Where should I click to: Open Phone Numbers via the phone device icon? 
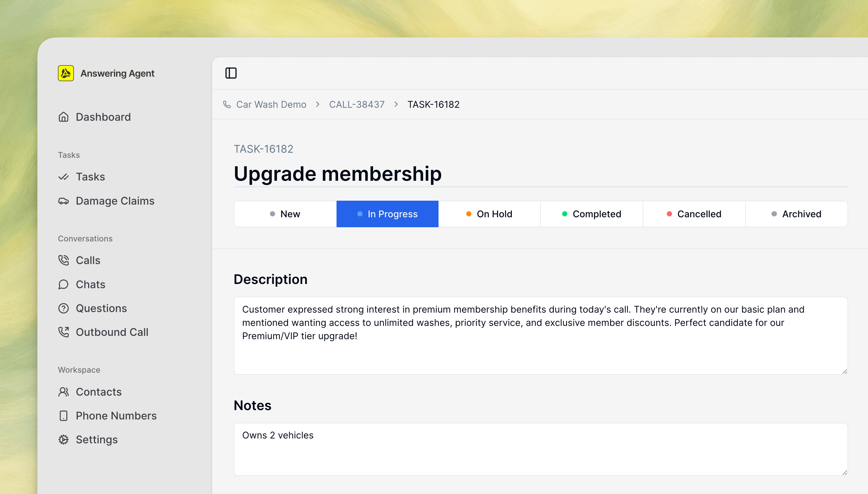tap(64, 415)
